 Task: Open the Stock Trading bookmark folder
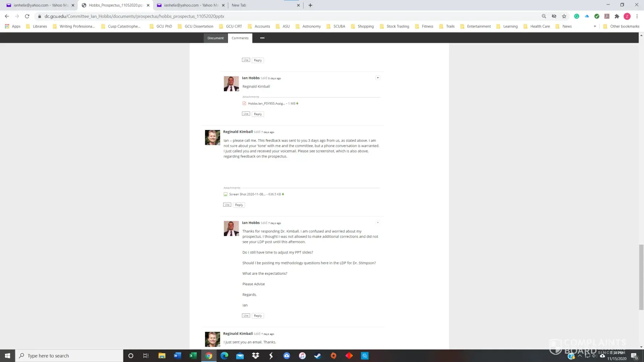[x=394, y=26]
